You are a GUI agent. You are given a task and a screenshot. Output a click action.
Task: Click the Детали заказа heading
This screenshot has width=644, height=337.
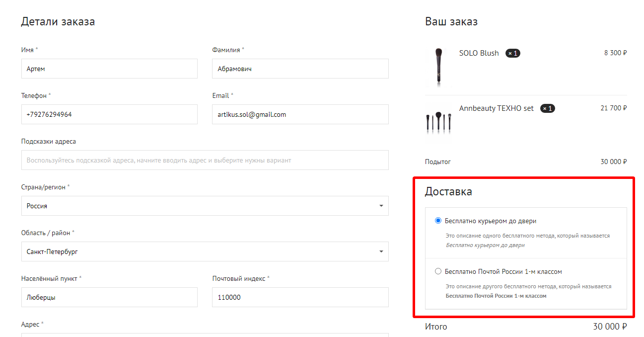(x=58, y=21)
